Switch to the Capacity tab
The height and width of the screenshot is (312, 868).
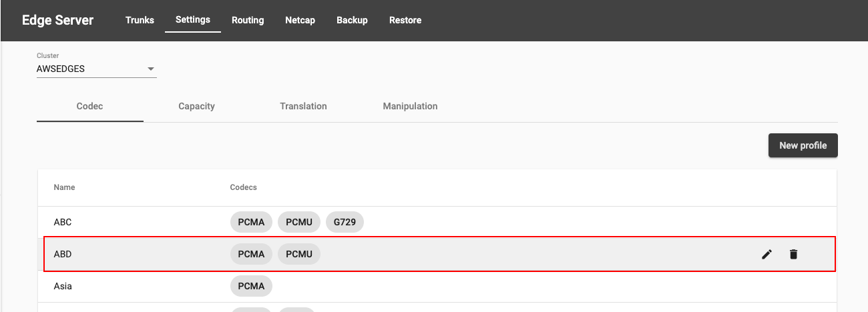[197, 106]
